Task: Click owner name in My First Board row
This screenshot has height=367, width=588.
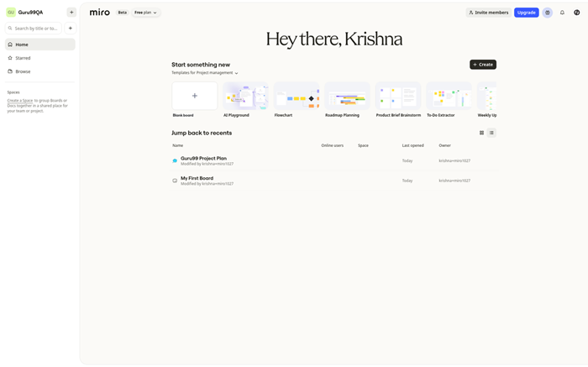Action: 454,181
